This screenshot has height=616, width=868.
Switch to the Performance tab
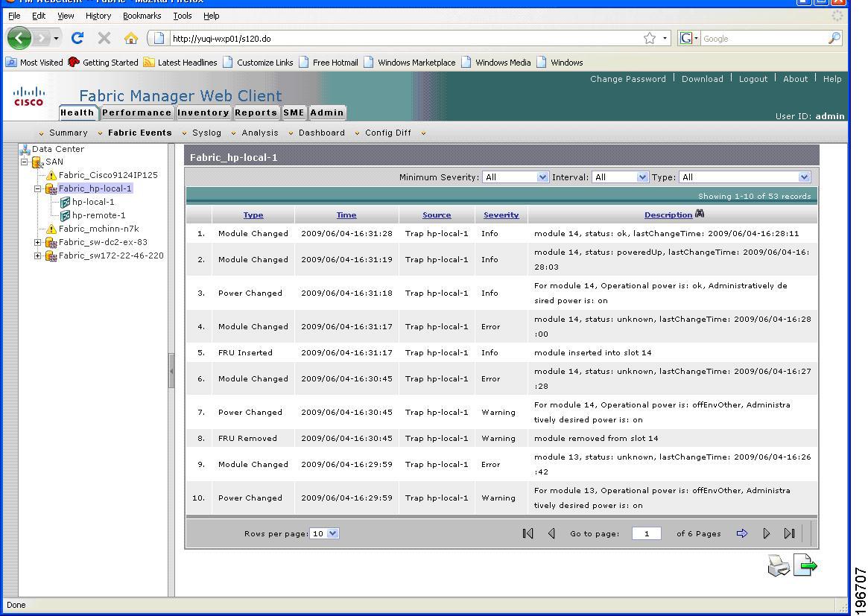click(x=137, y=112)
